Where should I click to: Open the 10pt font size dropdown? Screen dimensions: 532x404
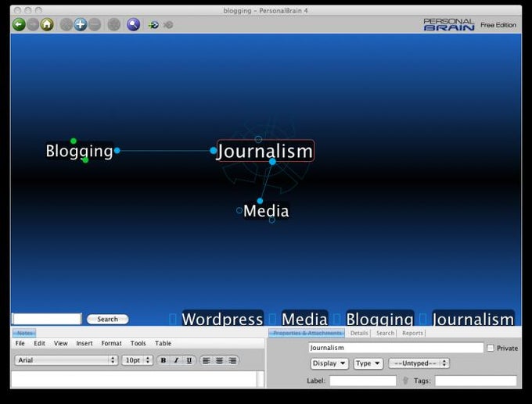(x=137, y=360)
